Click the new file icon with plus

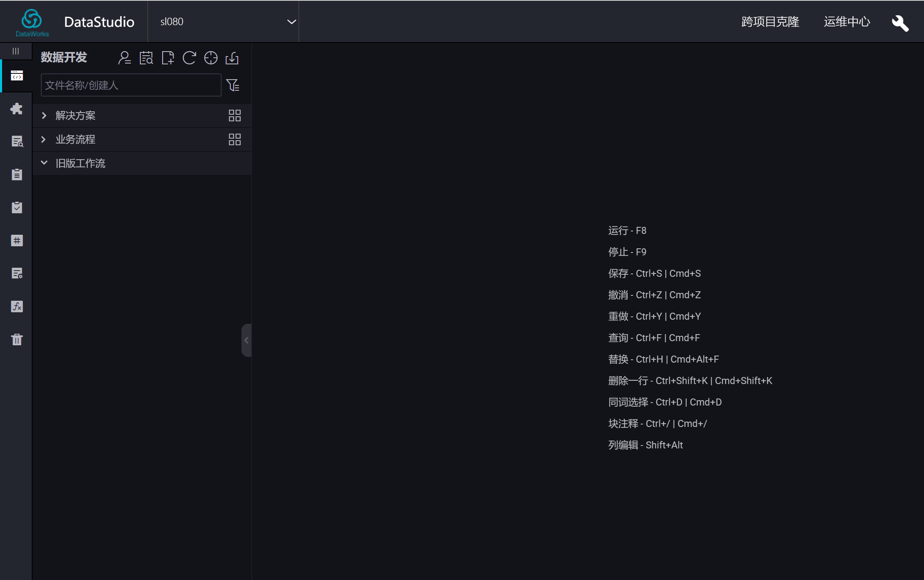coord(168,58)
